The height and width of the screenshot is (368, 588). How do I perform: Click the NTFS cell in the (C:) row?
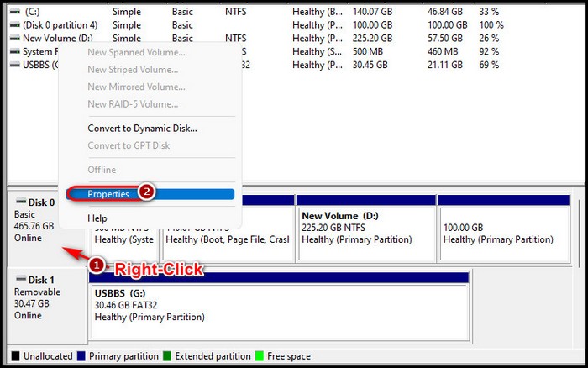click(236, 12)
